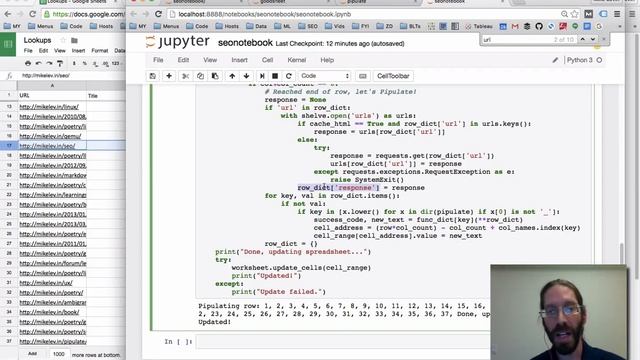Move selected cell up arrow
The height and width of the screenshot is (360, 640).
(232, 76)
